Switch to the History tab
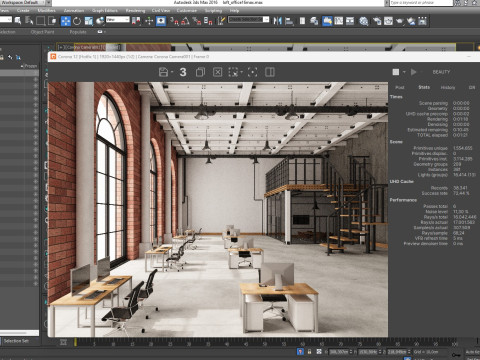 pyautogui.click(x=448, y=87)
